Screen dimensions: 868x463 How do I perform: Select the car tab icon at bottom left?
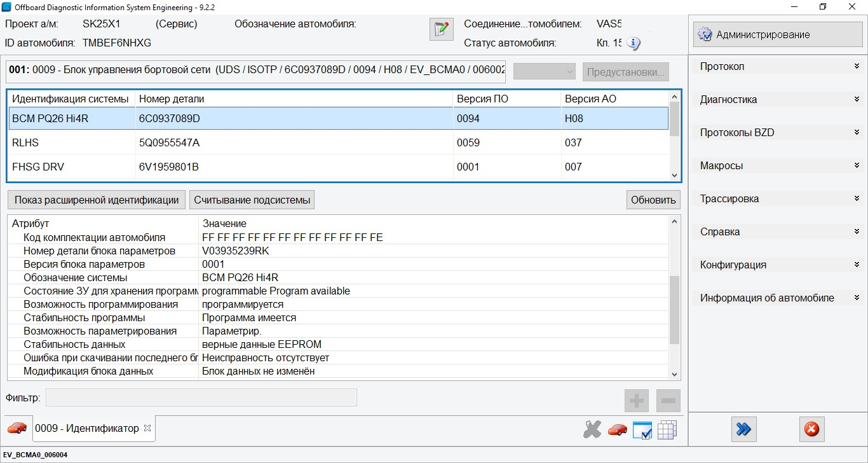(x=17, y=429)
